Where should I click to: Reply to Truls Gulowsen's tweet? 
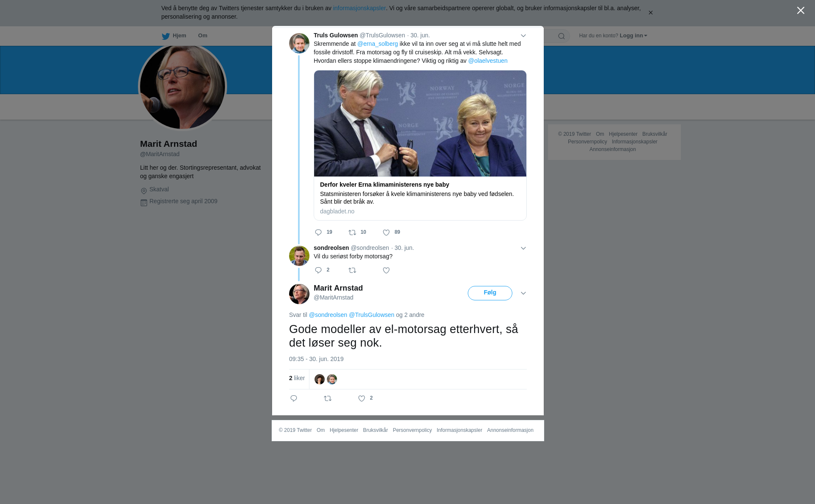(x=318, y=232)
